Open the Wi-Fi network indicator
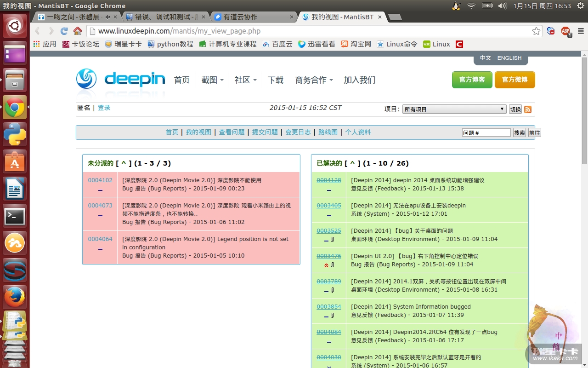The width and height of the screenshot is (588, 368). tap(471, 6)
